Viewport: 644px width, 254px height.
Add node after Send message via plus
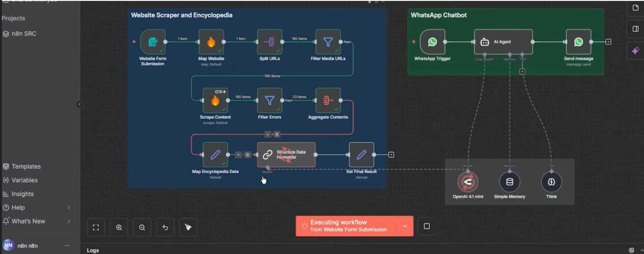[608, 42]
